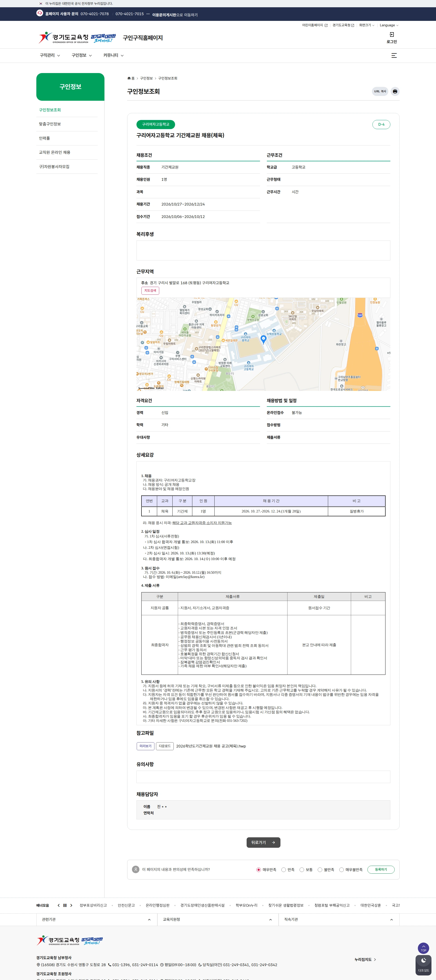Expand the 구직관리 menu
The image size is (436, 980).
coord(50,56)
